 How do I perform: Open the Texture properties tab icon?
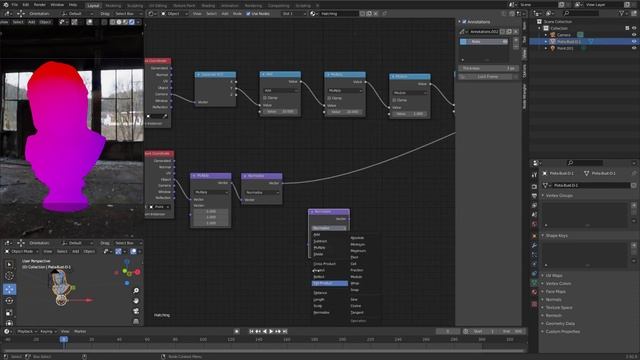534,304
